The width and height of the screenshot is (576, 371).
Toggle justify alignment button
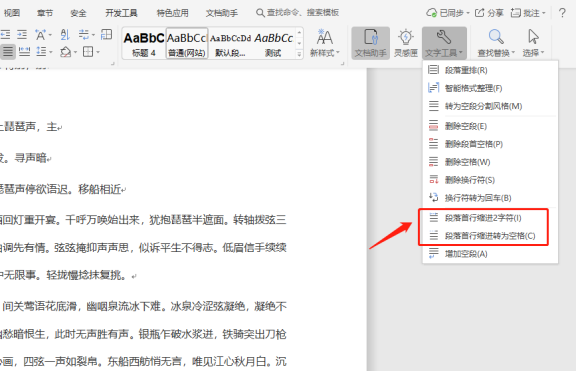click(8, 52)
